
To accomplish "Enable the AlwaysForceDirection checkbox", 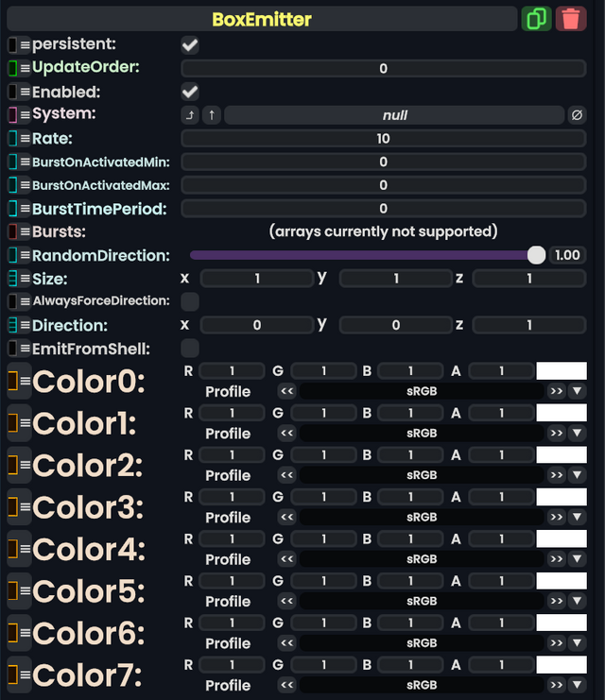I will coord(190,301).
